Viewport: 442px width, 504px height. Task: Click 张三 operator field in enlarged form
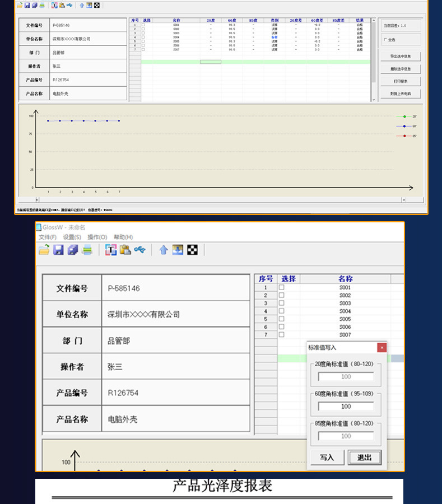pos(176,367)
